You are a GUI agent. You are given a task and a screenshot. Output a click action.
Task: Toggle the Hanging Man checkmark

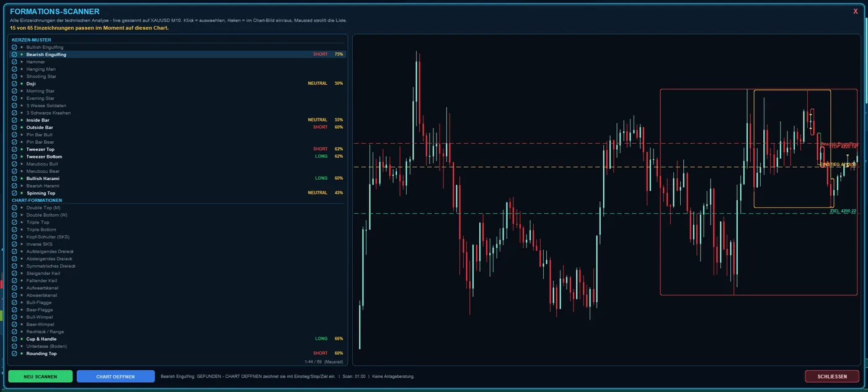click(14, 69)
